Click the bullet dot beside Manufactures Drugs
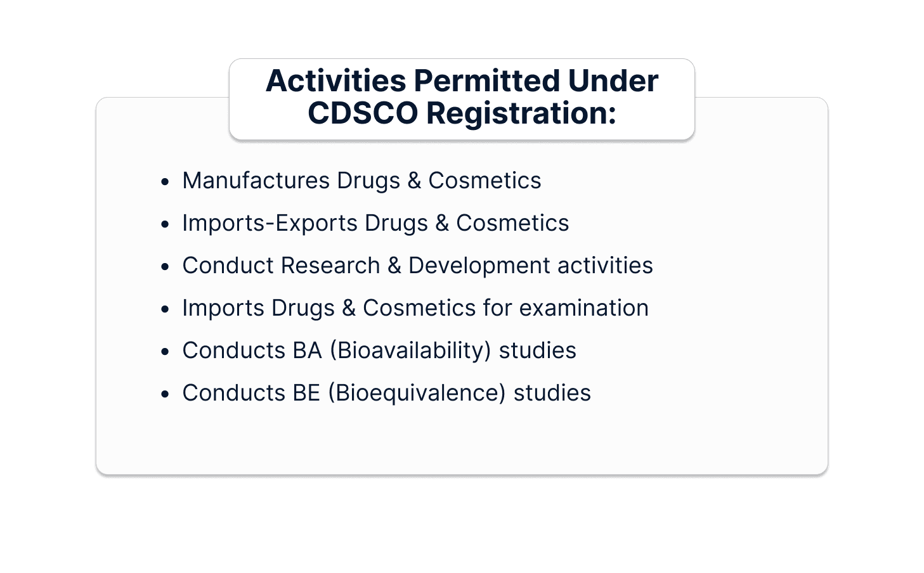This screenshot has height=573, width=924. tap(166, 182)
